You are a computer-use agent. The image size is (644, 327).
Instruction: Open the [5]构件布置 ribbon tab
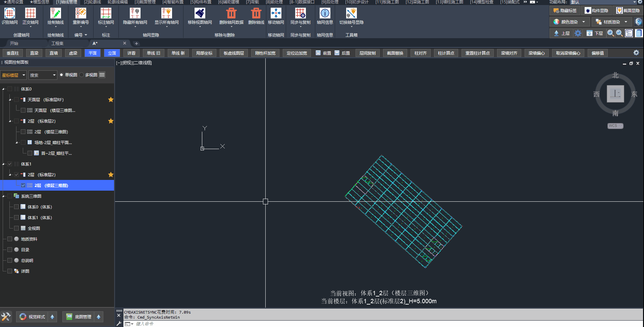pos(201,2)
